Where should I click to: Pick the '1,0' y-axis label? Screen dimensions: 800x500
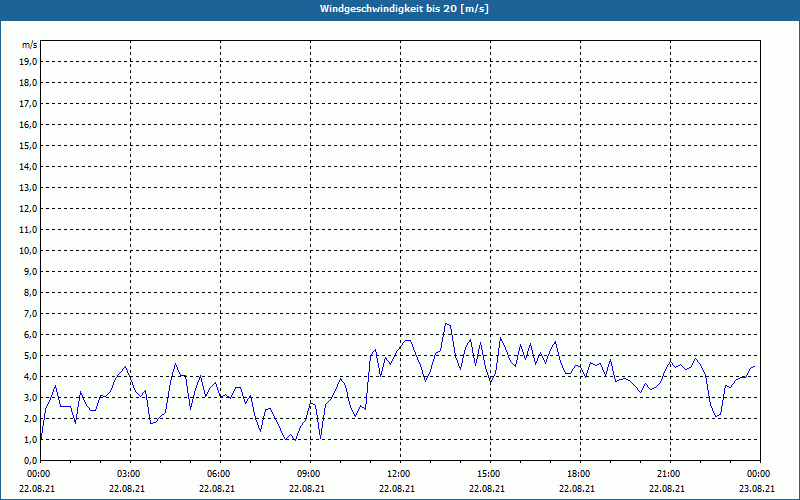[x=31, y=440]
